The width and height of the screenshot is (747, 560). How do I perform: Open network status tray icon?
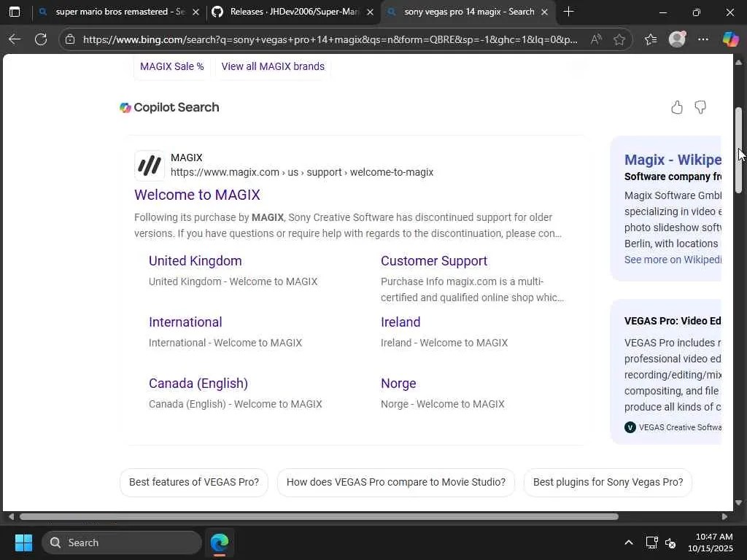(x=651, y=542)
